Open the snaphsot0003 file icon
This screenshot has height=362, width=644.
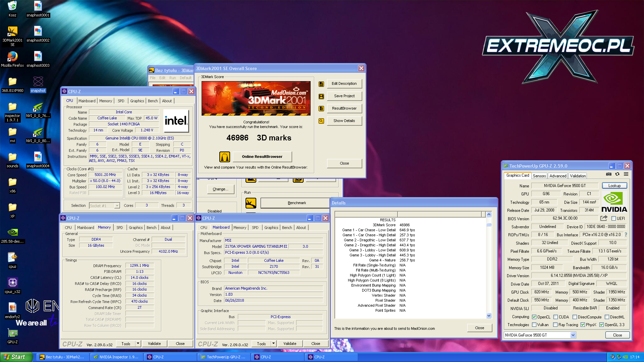coord(38,56)
